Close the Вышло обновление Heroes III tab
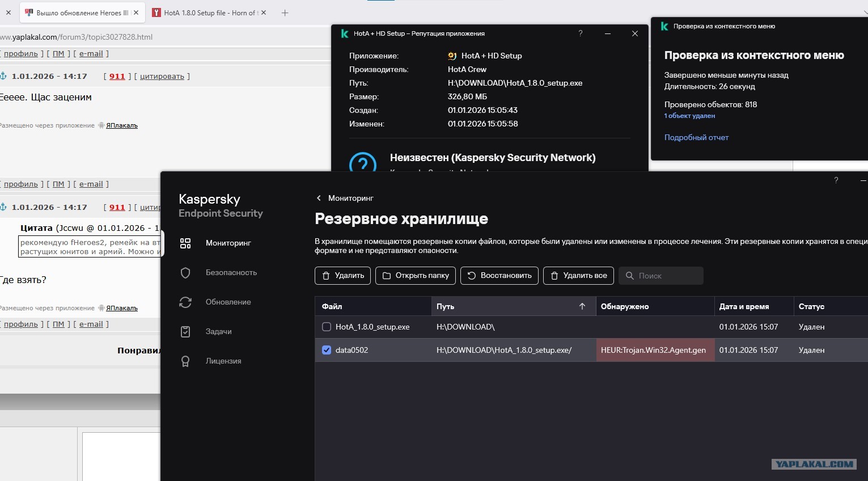 pyautogui.click(x=136, y=12)
